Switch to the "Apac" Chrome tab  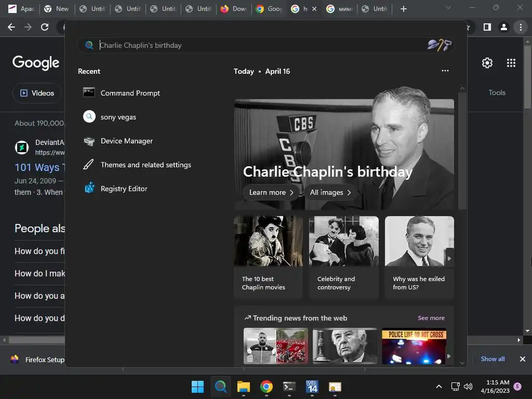click(x=21, y=9)
